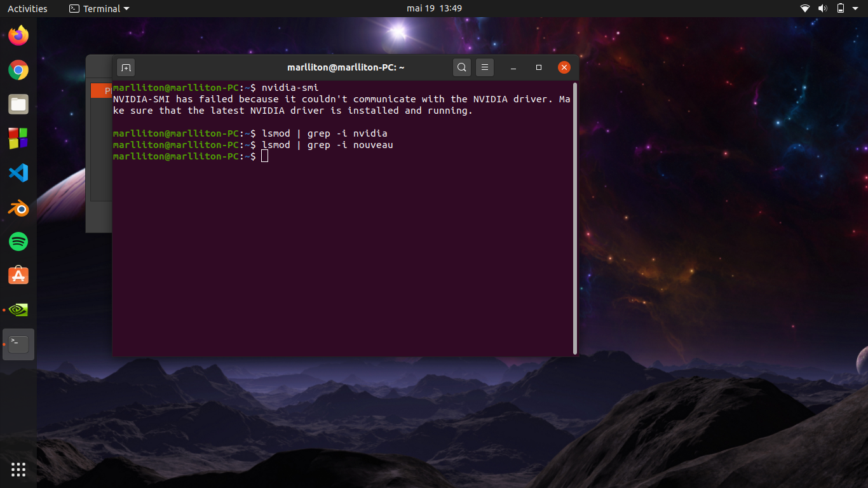
Task: Show Applications grid button
Action: point(18,470)
